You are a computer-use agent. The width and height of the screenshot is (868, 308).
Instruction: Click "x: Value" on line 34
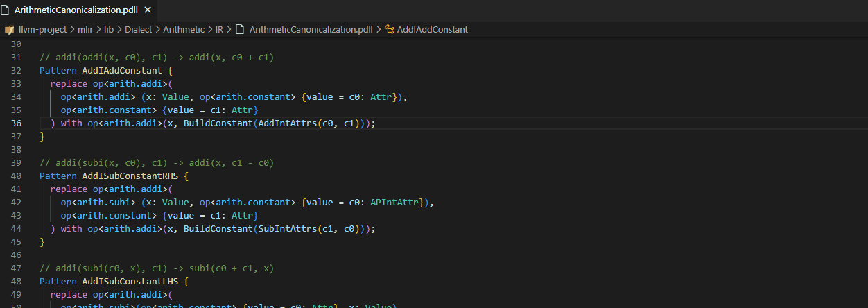[x=167, y=96]
